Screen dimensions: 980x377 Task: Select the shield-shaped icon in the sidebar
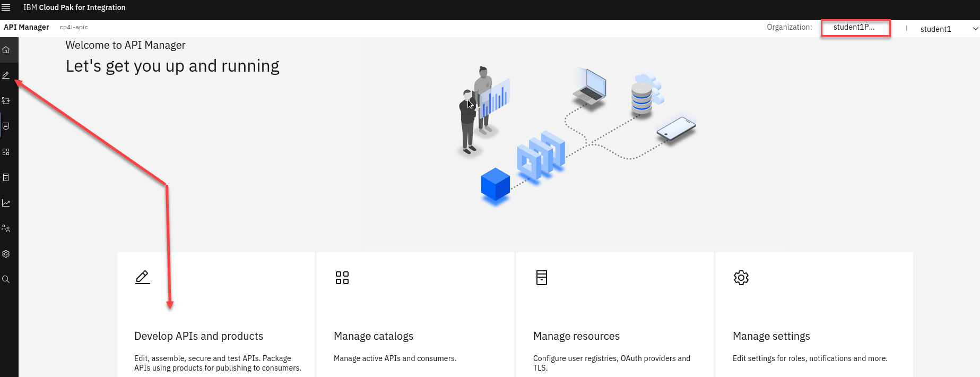[6, 126]
